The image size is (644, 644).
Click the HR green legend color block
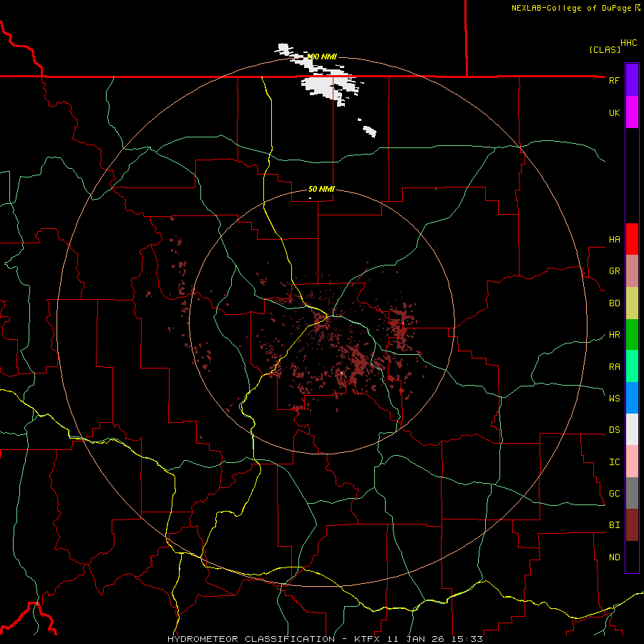tap(632, 334)
